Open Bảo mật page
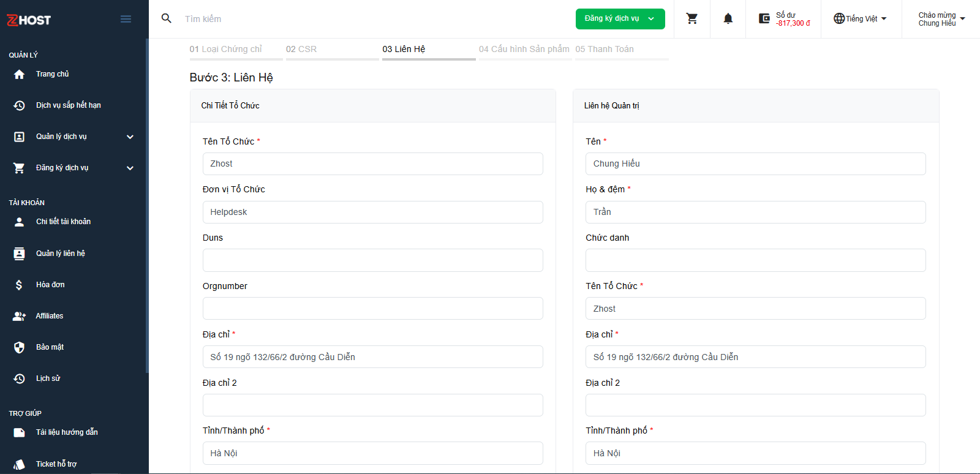 tap(50, 347)
